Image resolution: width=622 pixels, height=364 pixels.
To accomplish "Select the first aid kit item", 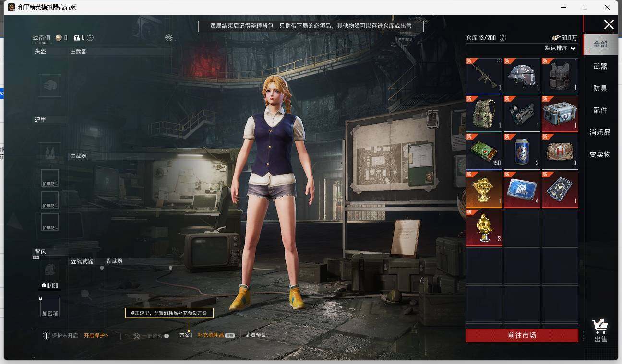I will click(x=560, y=152).
